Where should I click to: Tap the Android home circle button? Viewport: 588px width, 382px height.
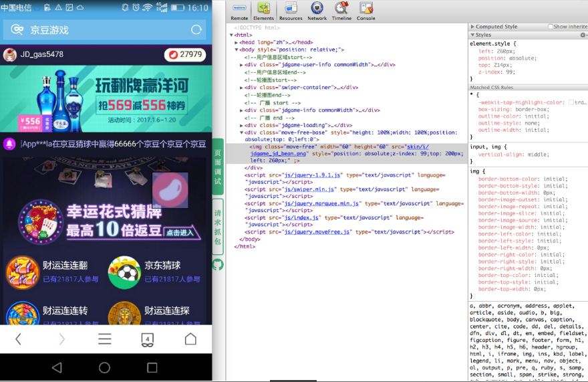[x=104, y=367]
